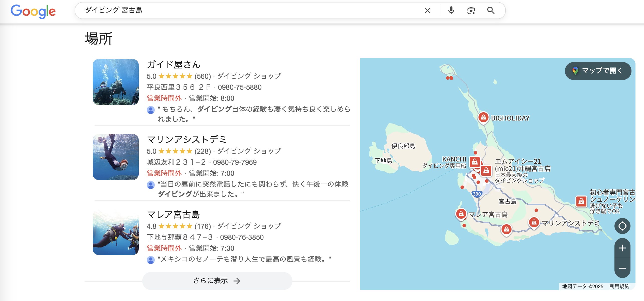Click the ガイド屋さん diver photo thumbnail
Viewport: 644px width, 301px height.
pos(116,82)
